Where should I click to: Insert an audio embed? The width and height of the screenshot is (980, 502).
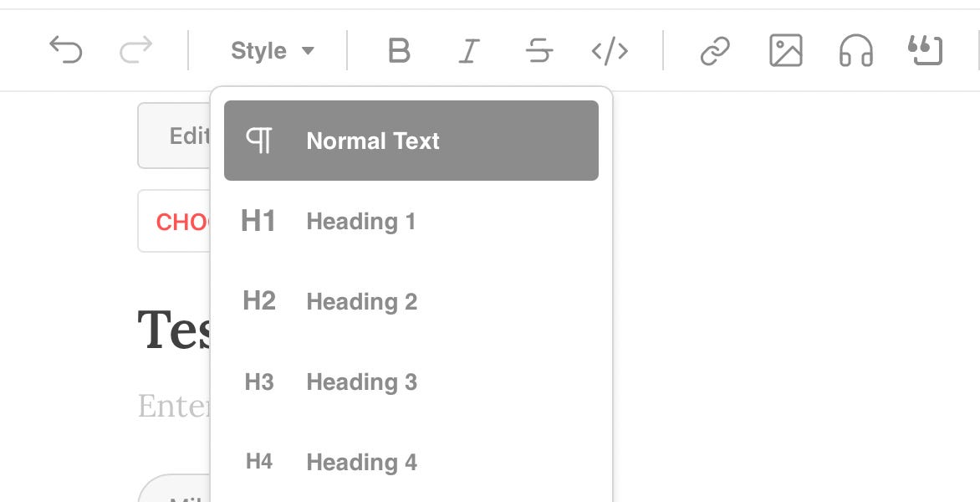coord(855,50)
